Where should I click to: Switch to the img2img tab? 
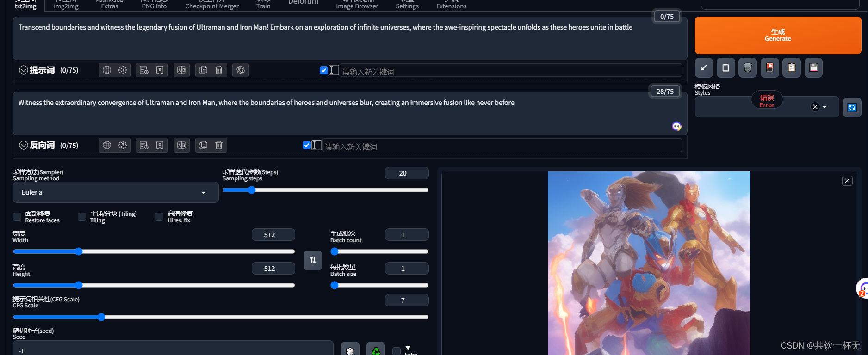click(66, 5)
